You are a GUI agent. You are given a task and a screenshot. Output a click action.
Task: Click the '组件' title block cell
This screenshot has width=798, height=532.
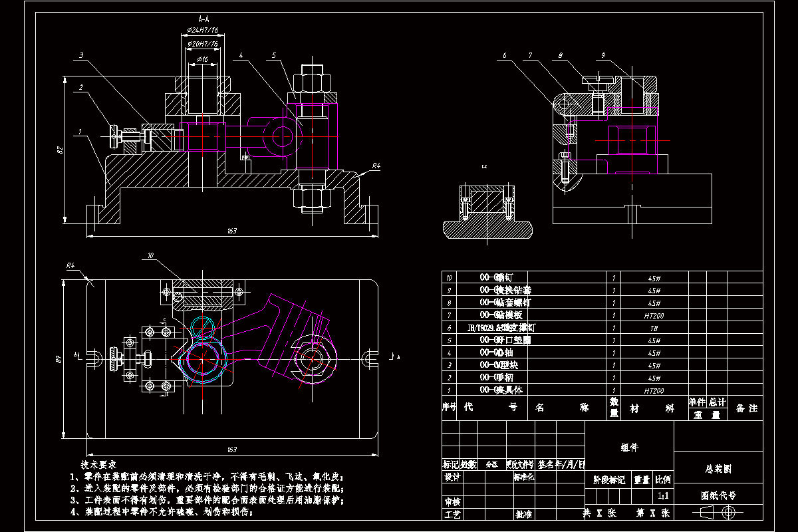tap(629, 448)
